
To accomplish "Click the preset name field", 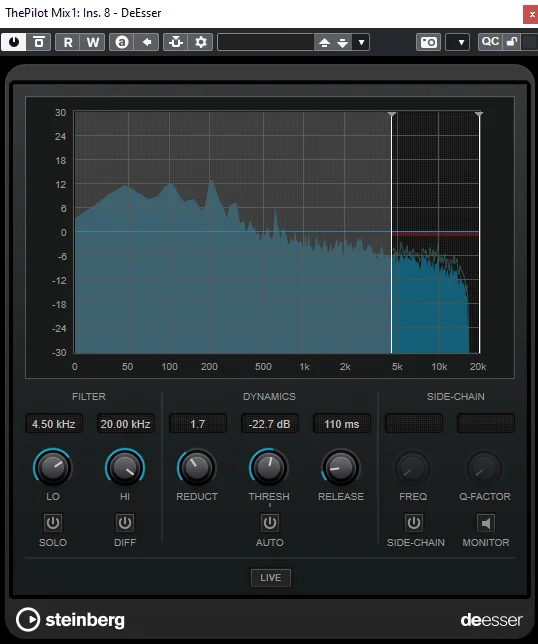I will coord(266,42).
